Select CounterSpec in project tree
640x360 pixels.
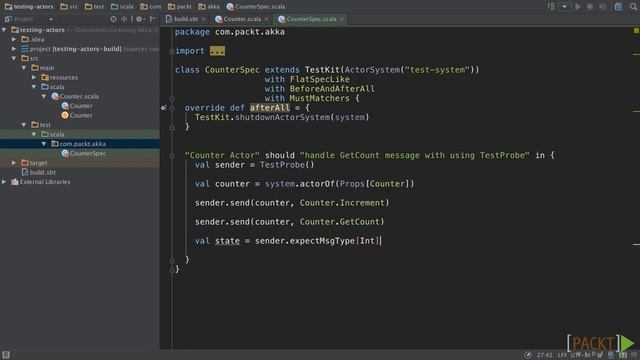[84, 153]
